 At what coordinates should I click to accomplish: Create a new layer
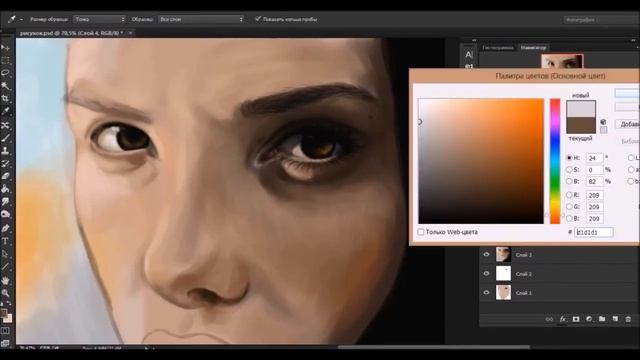coord(615,319)
